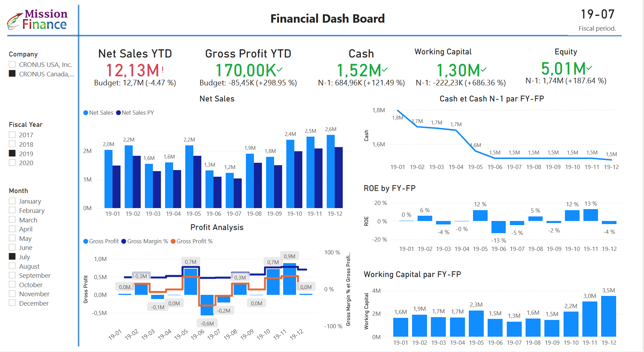Click the Working Capital value 1,30M

point(458,70)
